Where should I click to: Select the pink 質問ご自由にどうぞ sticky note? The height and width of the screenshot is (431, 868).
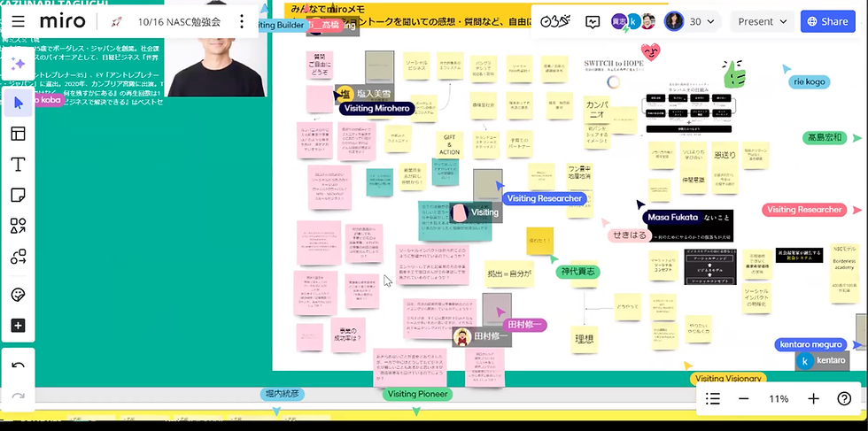coord(320,65)
